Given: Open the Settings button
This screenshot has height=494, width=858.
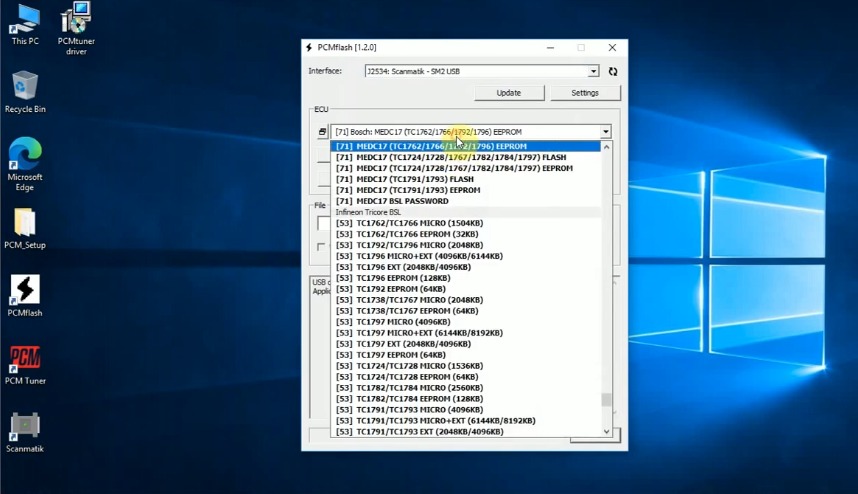Looking at the screenshot, I should click(x=585, y=93).
